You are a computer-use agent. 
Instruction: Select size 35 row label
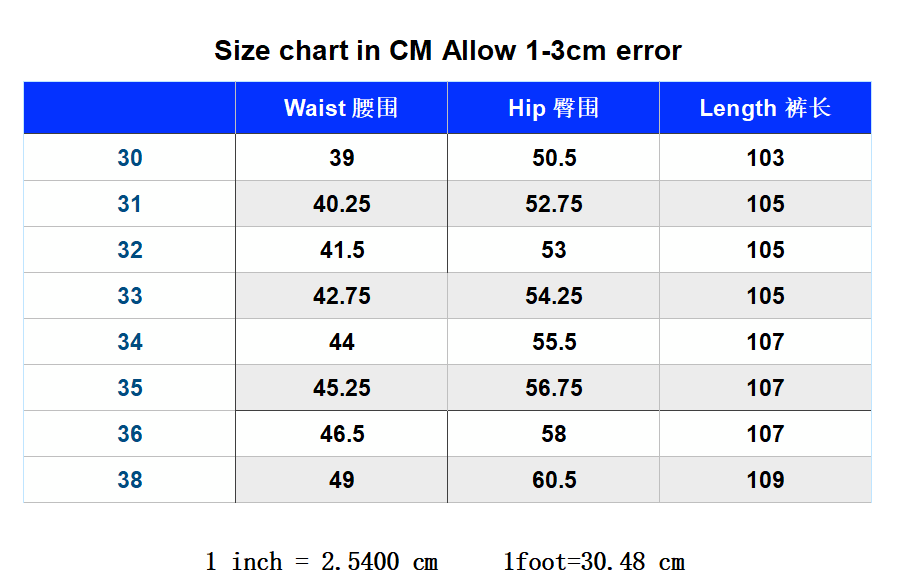pos(129,388)
